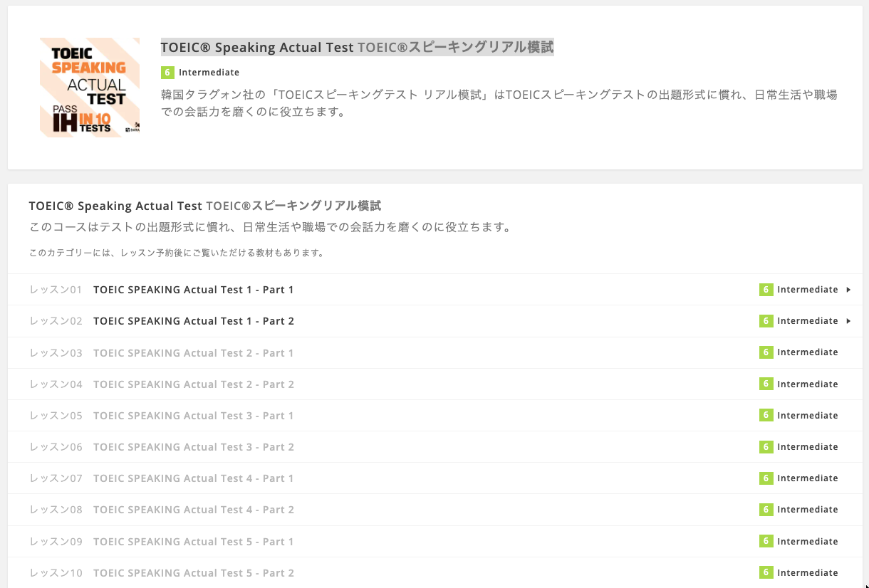869x588 pixels.
Task: Select TOEIC SPEAKING Actual Test 3 - Part 2 row
Action: tap(434, 447)
